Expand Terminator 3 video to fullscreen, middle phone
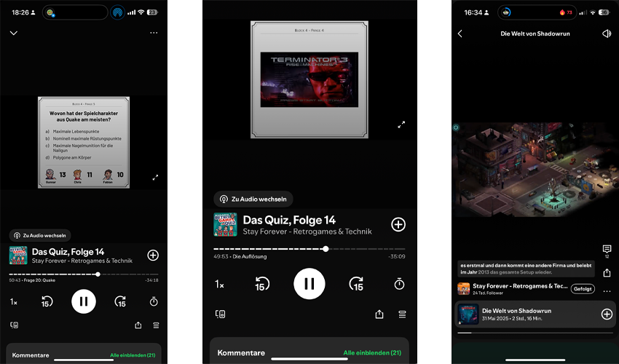The image size is (619, 364). pos(401,124)
